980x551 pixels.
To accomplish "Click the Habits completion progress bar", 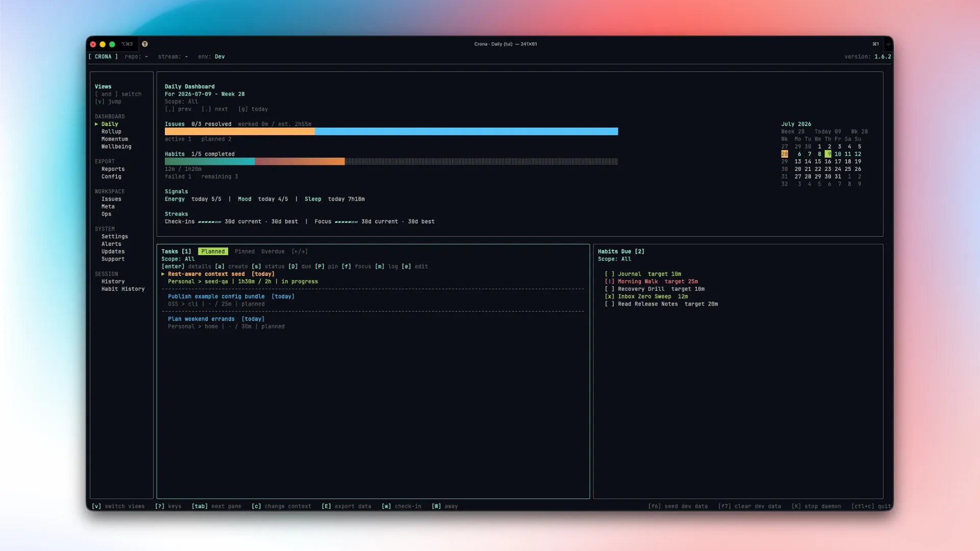I will 391,162.
